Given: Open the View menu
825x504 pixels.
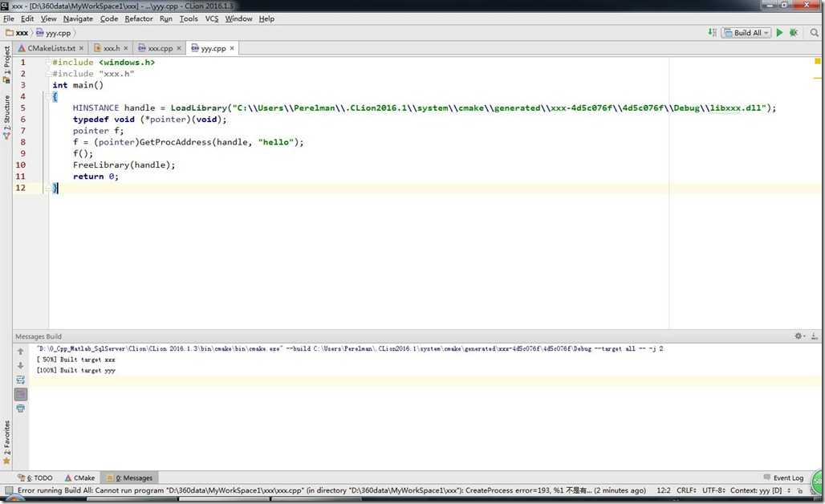Looking at the screenshot, I should pos(48,18).
